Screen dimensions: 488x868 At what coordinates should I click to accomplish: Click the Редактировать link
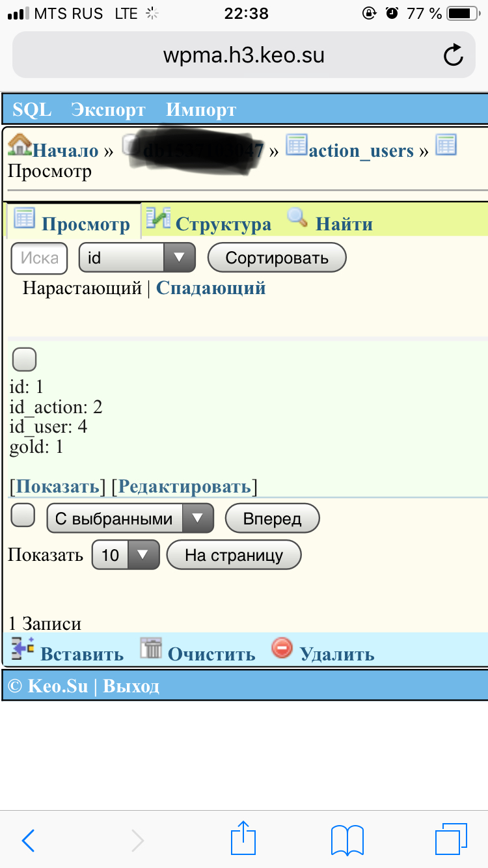point(185,486)
